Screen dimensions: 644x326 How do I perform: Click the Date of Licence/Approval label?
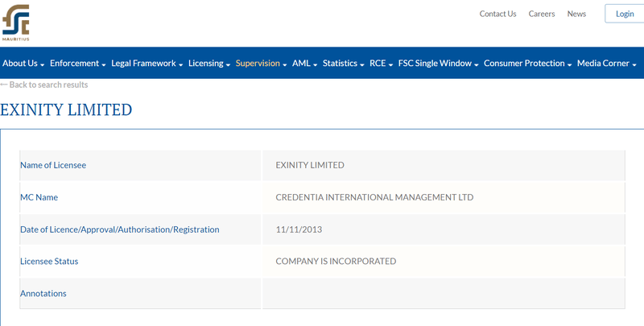pos(119,229)
